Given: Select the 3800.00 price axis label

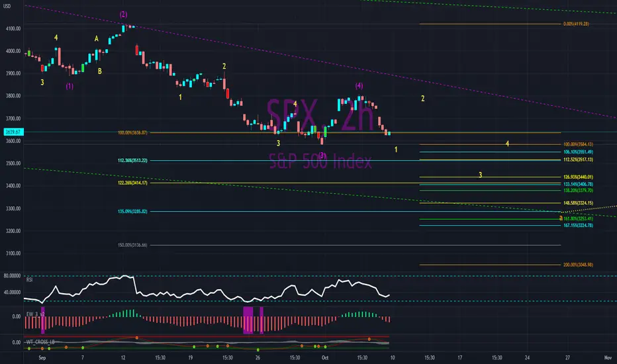Looking at the screenshot, I should click(x=13, y=96).
